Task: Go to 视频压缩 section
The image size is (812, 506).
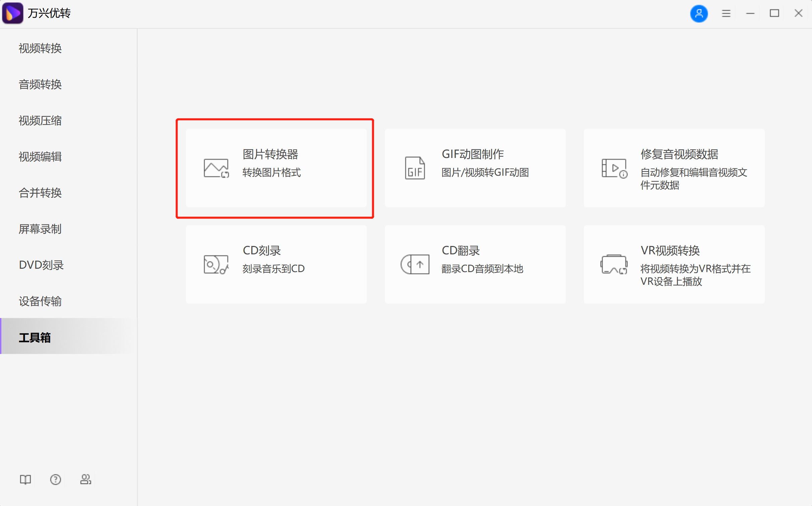Action: tap(40, 121)
